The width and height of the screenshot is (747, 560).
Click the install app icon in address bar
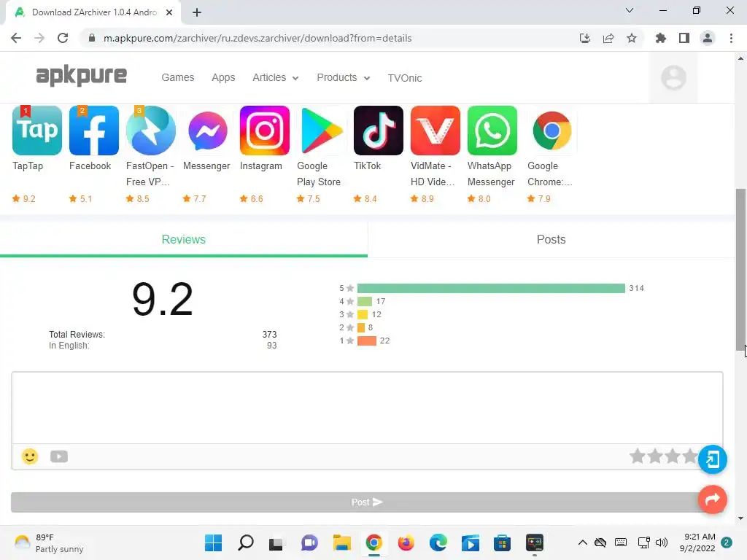coord(585,38)
